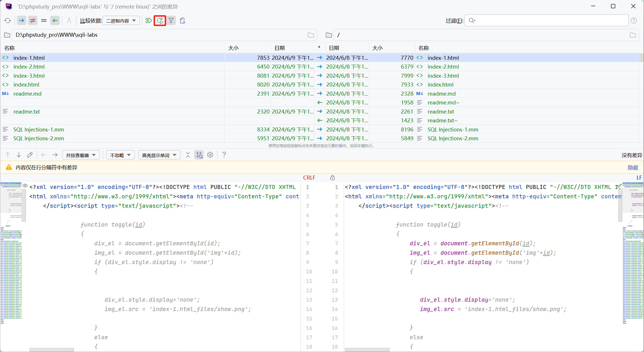Click the 名称 column header on left pane
This screenshot has width=644, height=352.
pos(9,48)
